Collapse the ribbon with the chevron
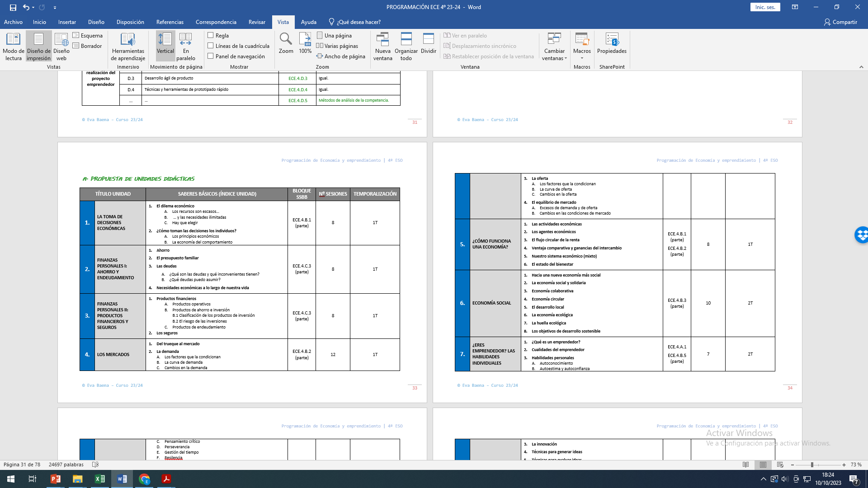Viewport: 868px width, 488px height. click(861, 67)
